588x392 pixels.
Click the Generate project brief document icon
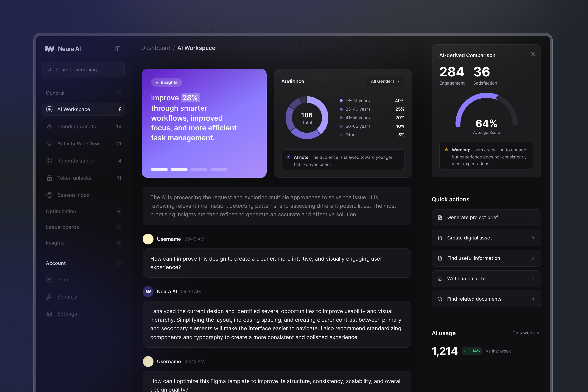coord(440,217)
